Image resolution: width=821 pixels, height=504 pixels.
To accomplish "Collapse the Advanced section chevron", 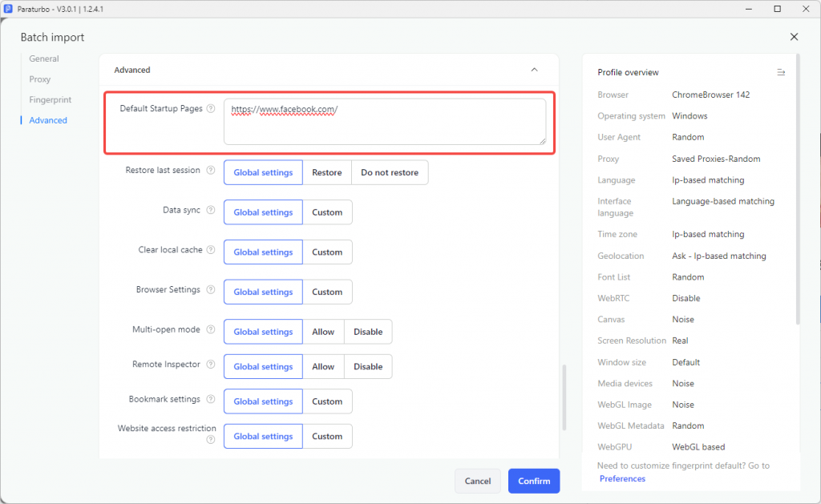I will tap(534, 70).
